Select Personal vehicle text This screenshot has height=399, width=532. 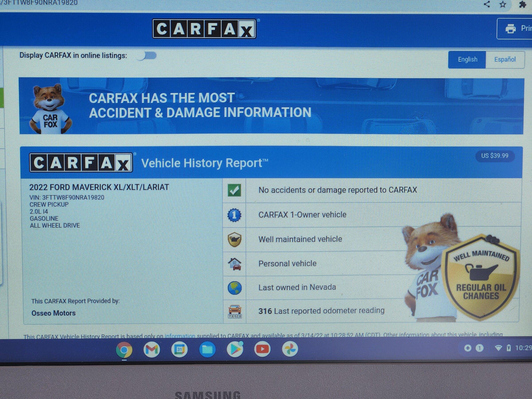[288, 264]
